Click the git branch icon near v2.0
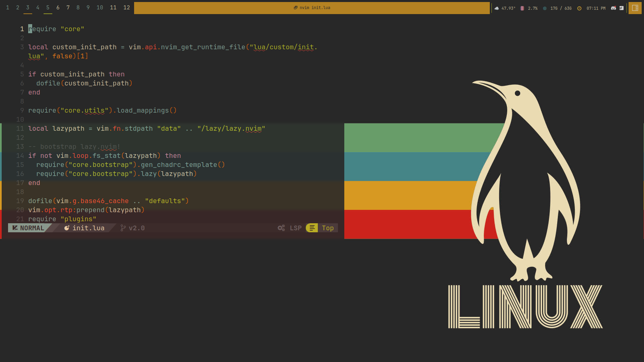The width and height of the screenshot is (644, 362). click(123, 228)
